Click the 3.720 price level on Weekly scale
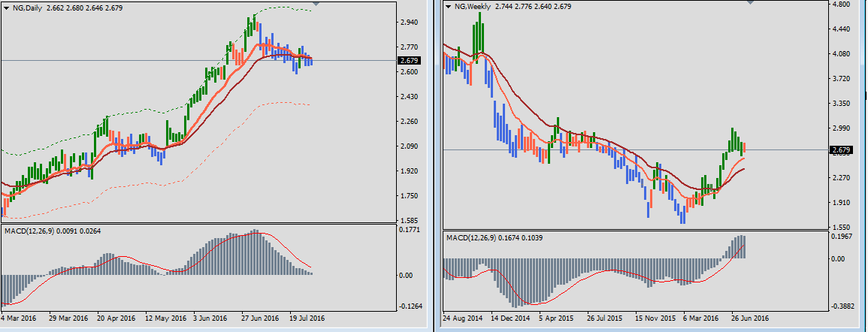 840,79
